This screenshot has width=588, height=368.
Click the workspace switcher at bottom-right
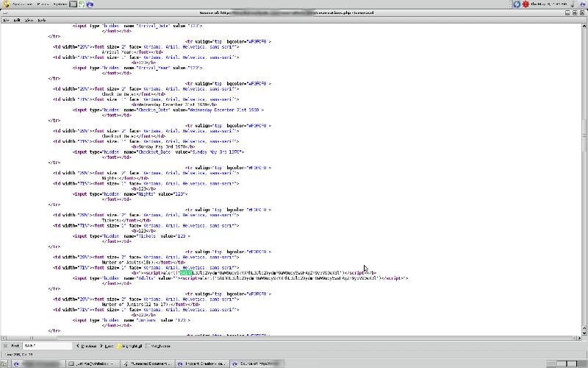(566, 364)
